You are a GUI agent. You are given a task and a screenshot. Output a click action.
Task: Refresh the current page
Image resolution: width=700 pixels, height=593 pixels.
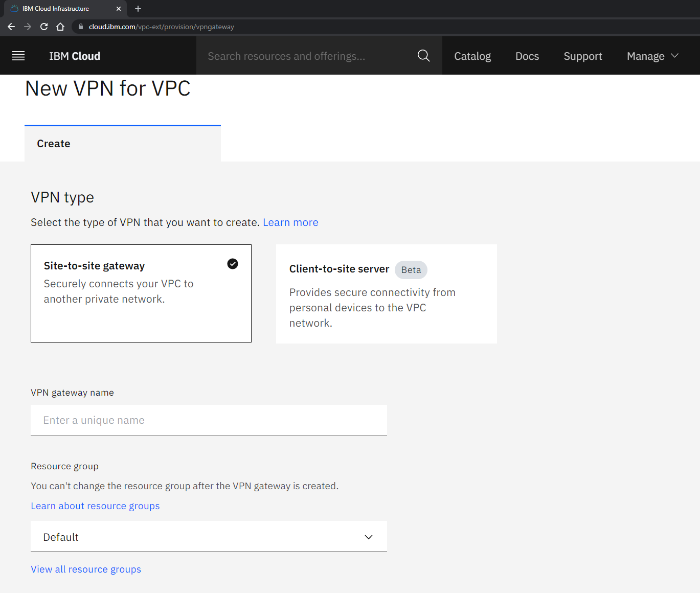(44, 26)
